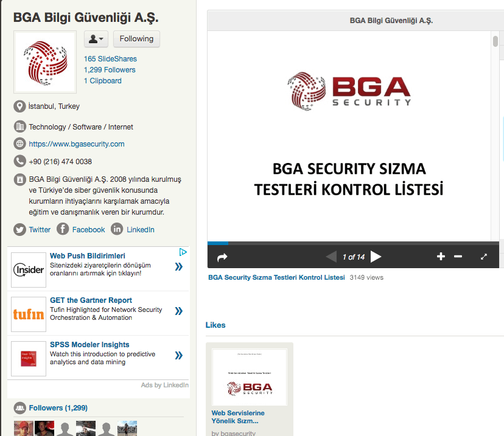Click the arrow beside SPSS Modeler Insights ad
Image resolution: width=504 pixels, height=436 pixels.
179,355
